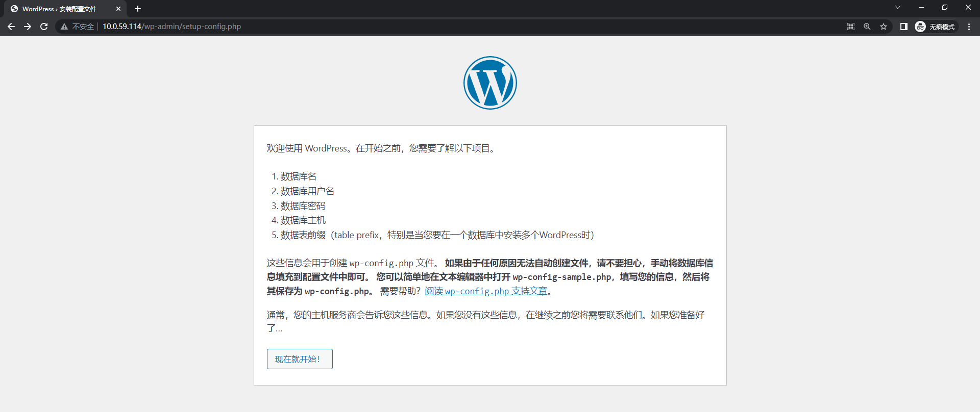Screen dimensions: 980x412
Task: Click the 数据库密码 list item
Action: [x=303, y=206]
